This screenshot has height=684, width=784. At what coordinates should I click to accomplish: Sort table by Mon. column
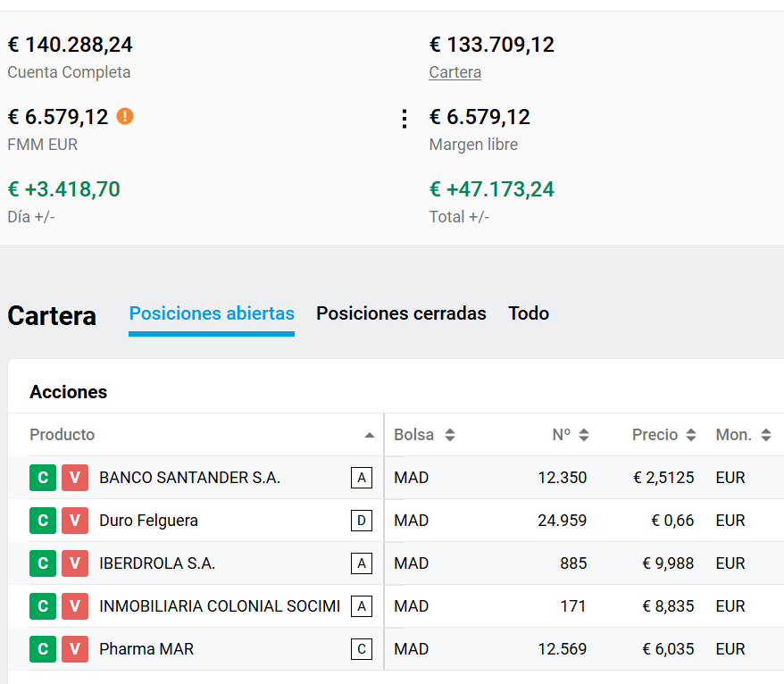pyautogui.click(x=766, y=435)
